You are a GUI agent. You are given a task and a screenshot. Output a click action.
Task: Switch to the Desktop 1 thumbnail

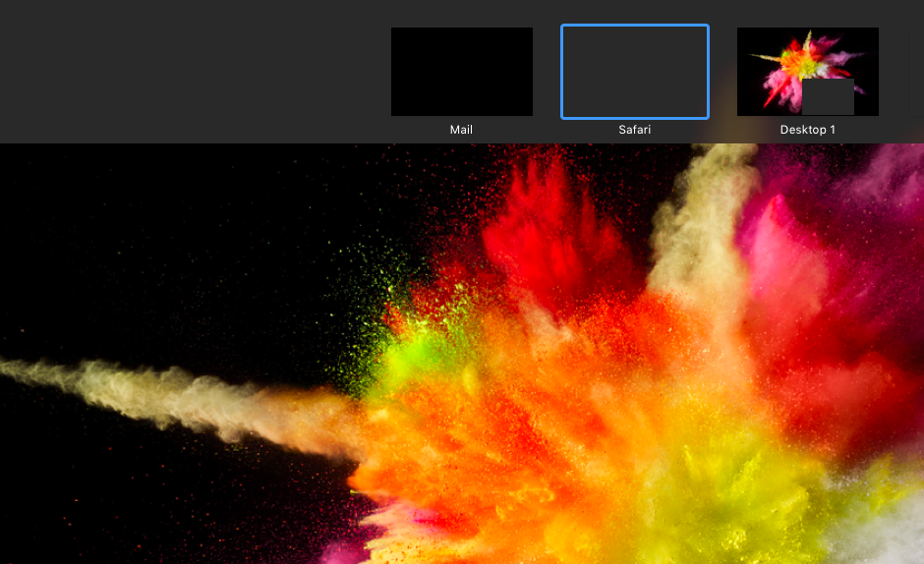[x=807, y=72]
